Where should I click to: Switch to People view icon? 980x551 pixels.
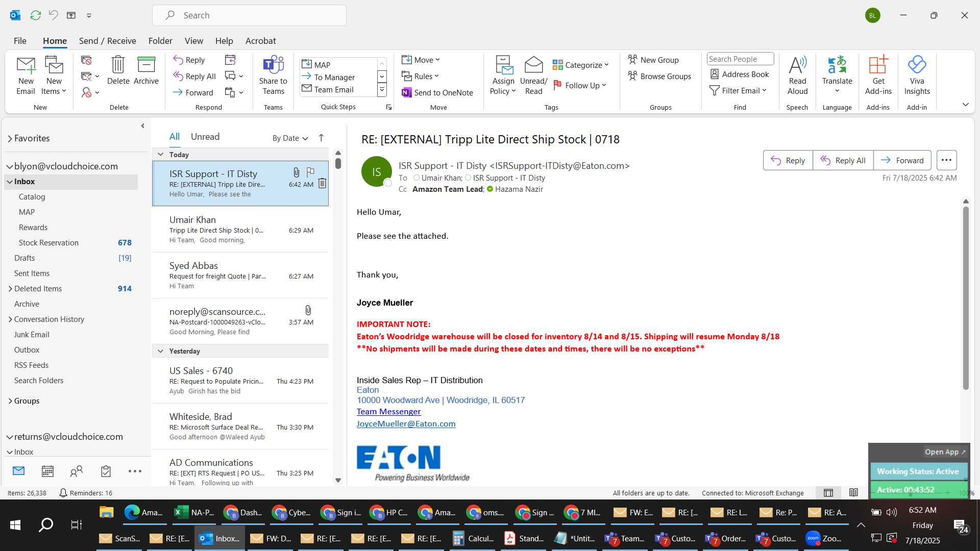pyautogui.click(x=77, y=471)
